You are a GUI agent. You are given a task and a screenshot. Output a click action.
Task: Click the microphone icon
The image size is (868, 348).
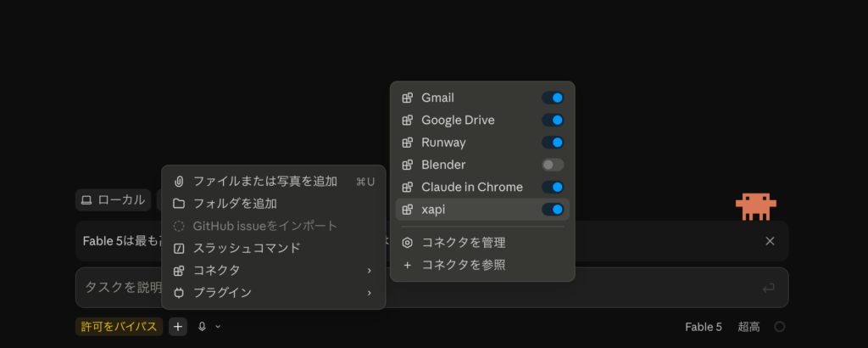[x=202, y=327]
